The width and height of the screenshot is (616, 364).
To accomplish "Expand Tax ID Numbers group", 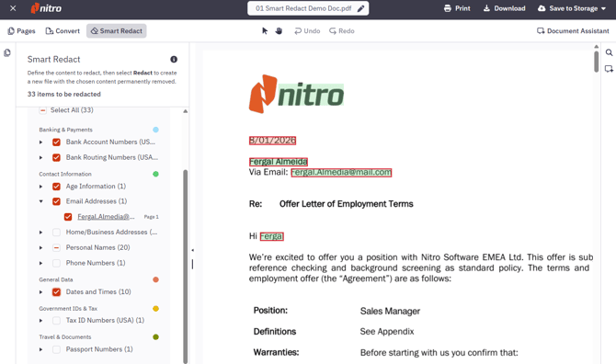I will click(x=40, y=321).
